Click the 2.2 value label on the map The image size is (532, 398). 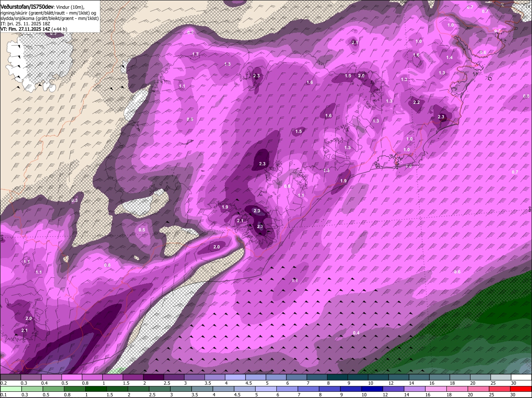tap(416, 102)
